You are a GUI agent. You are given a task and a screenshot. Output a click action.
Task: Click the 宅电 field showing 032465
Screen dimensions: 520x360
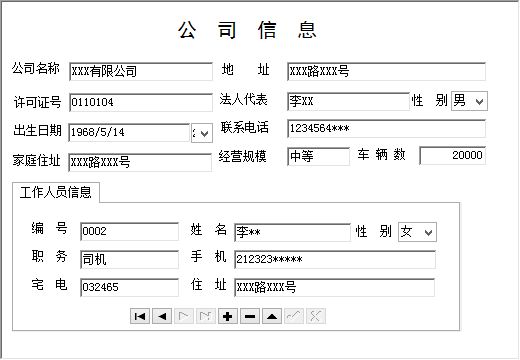pos(129,287)
